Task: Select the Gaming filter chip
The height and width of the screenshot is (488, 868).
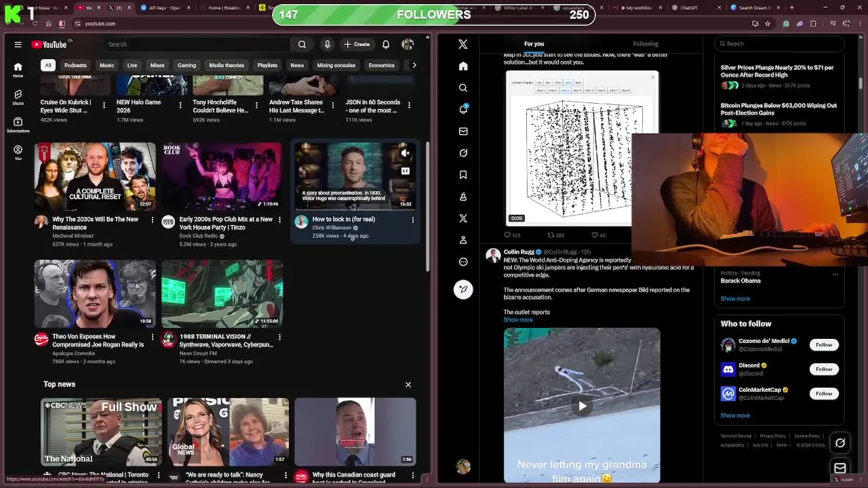Action: click(186, 65)
